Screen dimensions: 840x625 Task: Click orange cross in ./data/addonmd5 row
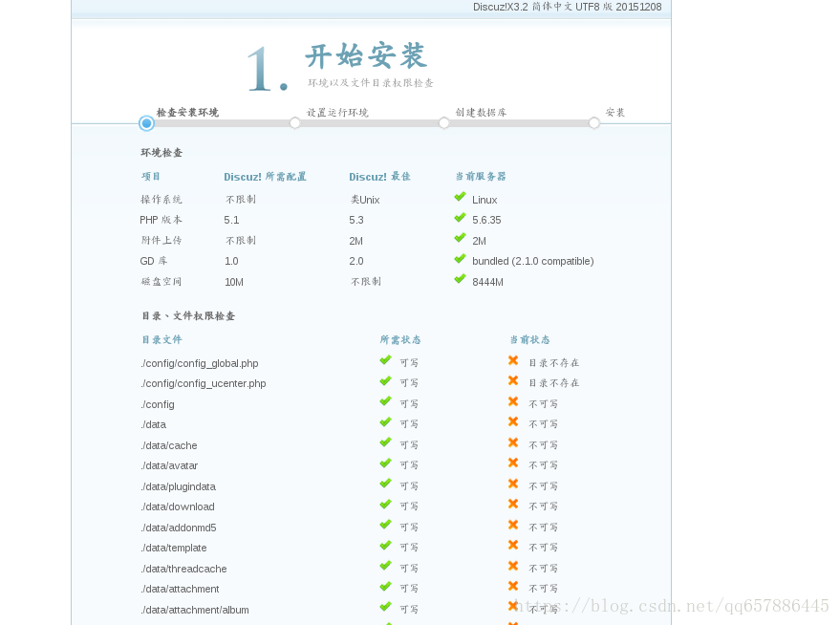513,525
